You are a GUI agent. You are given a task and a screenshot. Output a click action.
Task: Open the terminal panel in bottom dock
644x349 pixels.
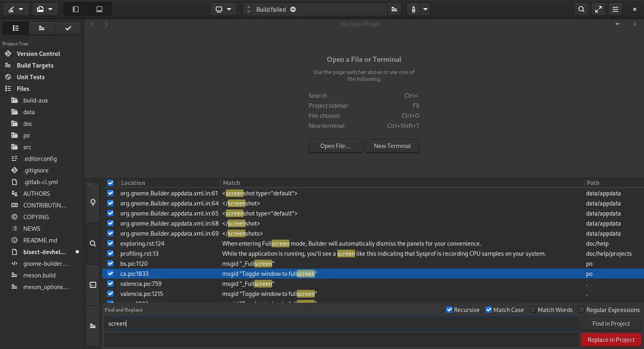click(x=93, y=285)
